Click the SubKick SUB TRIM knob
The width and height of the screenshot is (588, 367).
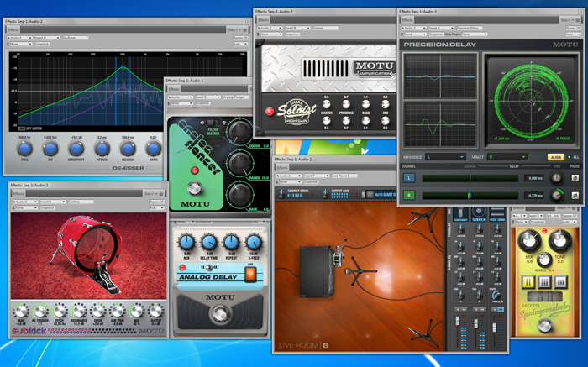pyautogui.click(x=118, y=311)
